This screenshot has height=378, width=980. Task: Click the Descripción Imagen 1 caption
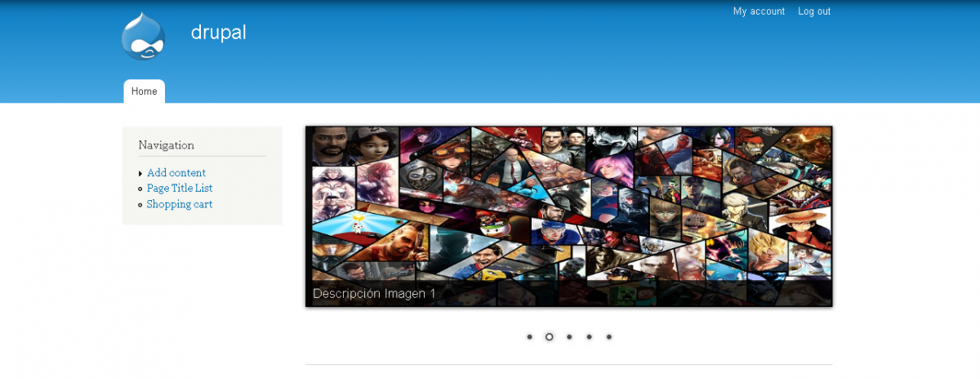click(374, 294)
